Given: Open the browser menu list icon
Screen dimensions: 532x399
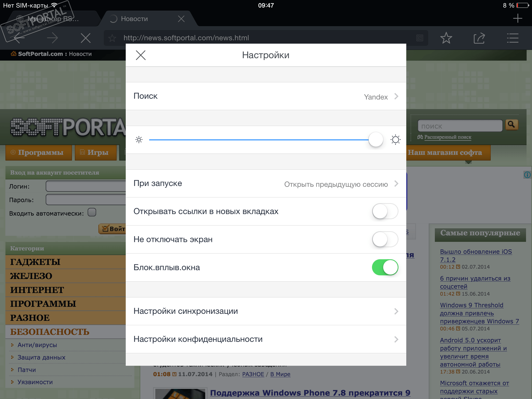Looking at the screenshot, I should pos(513,38).
